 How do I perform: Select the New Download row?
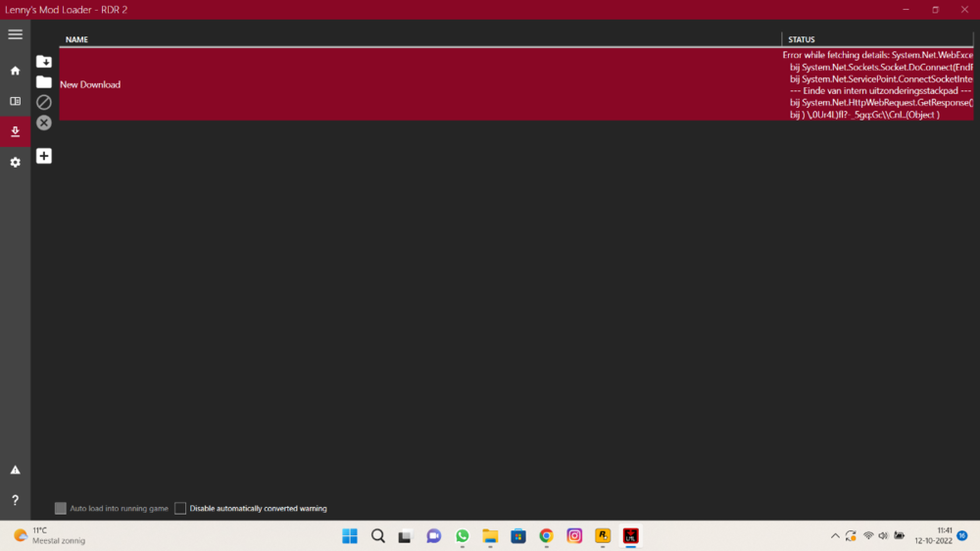392,84
